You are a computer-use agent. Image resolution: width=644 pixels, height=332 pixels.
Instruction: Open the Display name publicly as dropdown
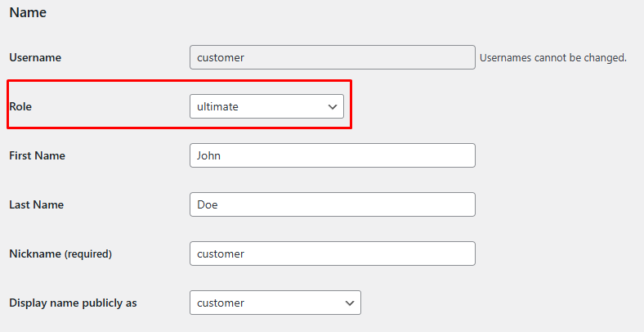pyautogui.click(x=275, y=303)
